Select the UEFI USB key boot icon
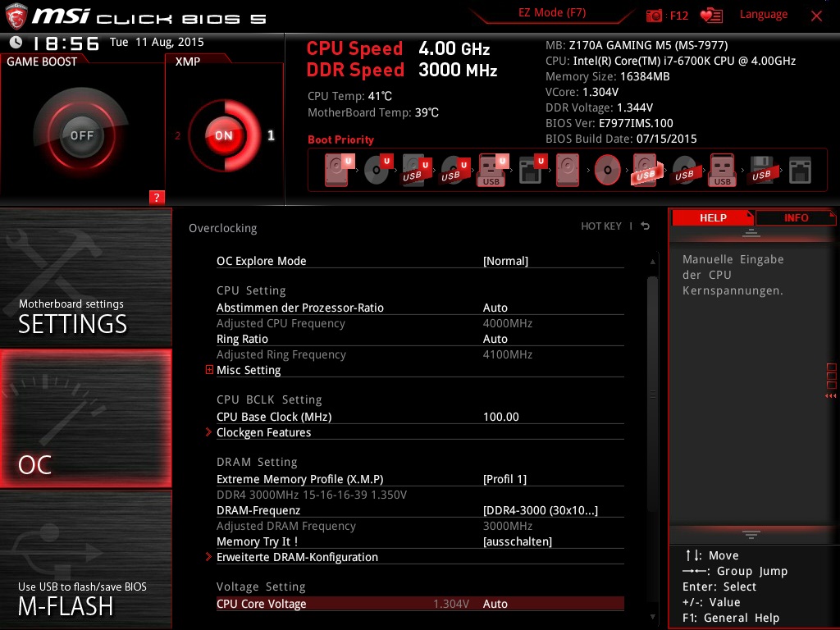Viewport: 840px width, 630px height. [492, 171]
